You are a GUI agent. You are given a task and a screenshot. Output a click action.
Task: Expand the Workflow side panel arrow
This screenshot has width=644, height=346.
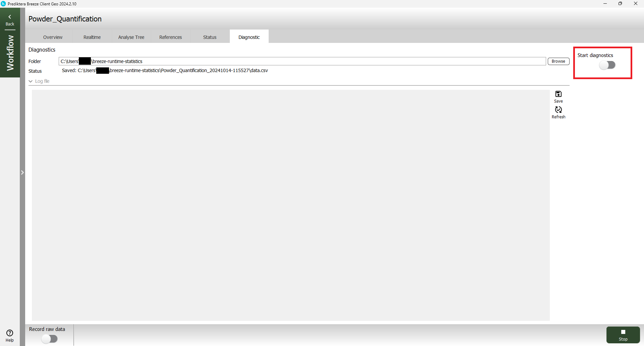pos(22,172)
